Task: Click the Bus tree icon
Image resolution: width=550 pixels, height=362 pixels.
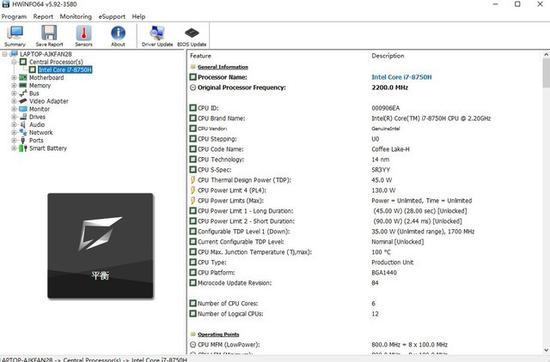Action: [x=23, y=93]
